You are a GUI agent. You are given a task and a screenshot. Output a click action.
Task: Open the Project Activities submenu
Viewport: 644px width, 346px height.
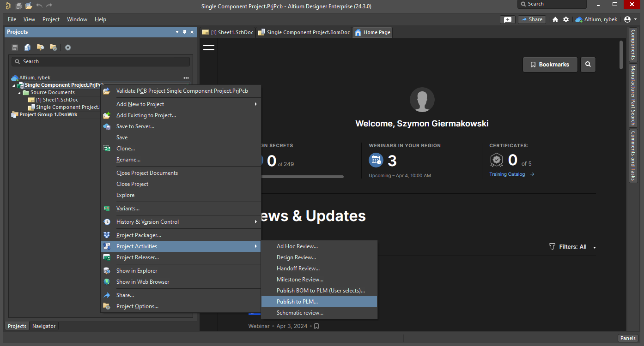click(181, 246)
